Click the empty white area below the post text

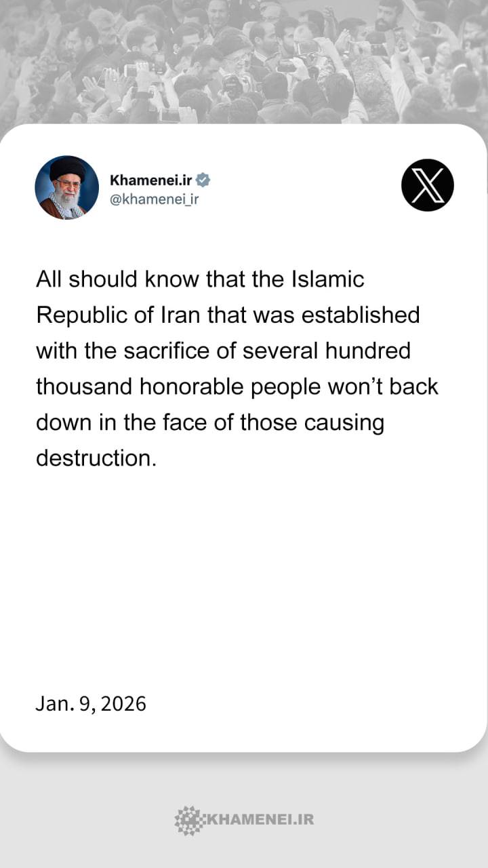coord(244,576)
